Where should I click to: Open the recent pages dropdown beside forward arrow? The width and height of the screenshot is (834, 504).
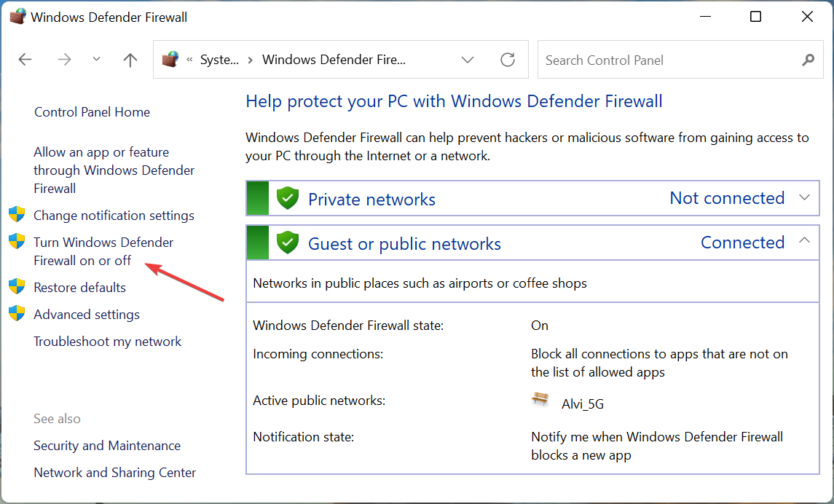pyautogui.click(x=96, y=60)
